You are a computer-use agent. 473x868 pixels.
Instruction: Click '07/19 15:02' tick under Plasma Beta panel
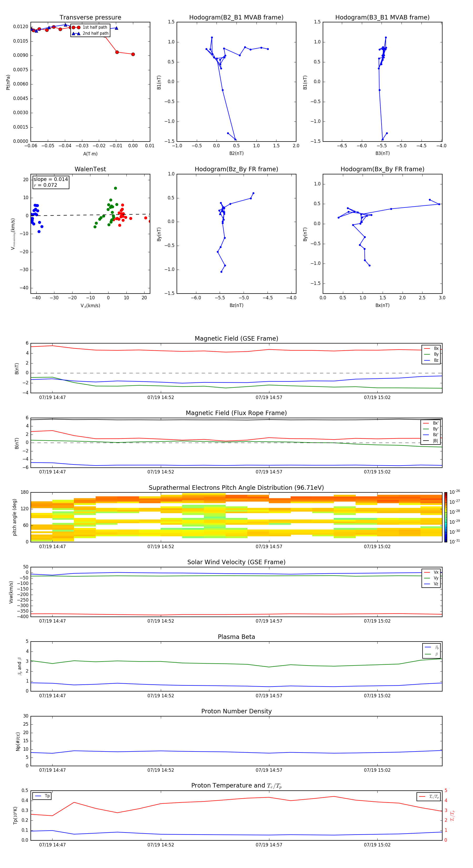pos(377,696)
